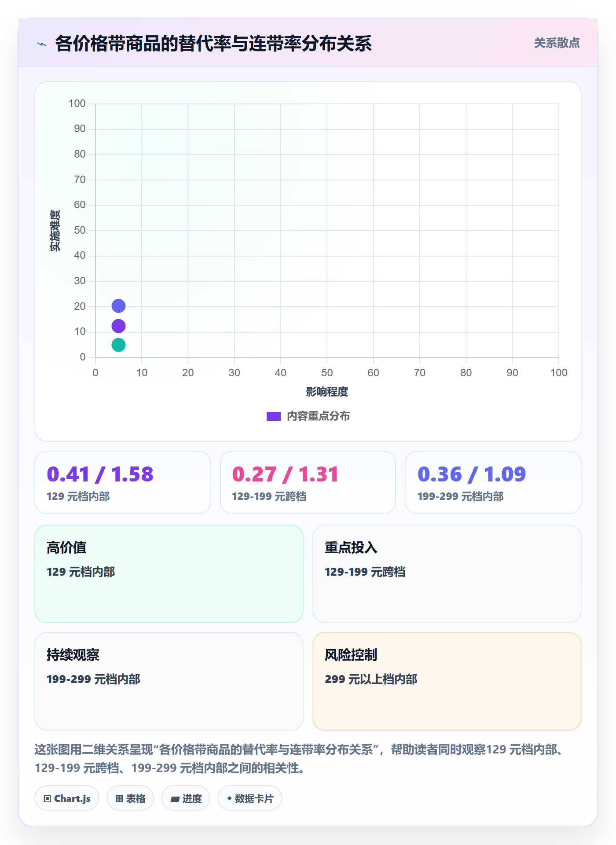Select the teal scatter point near 5

[118, 345]
